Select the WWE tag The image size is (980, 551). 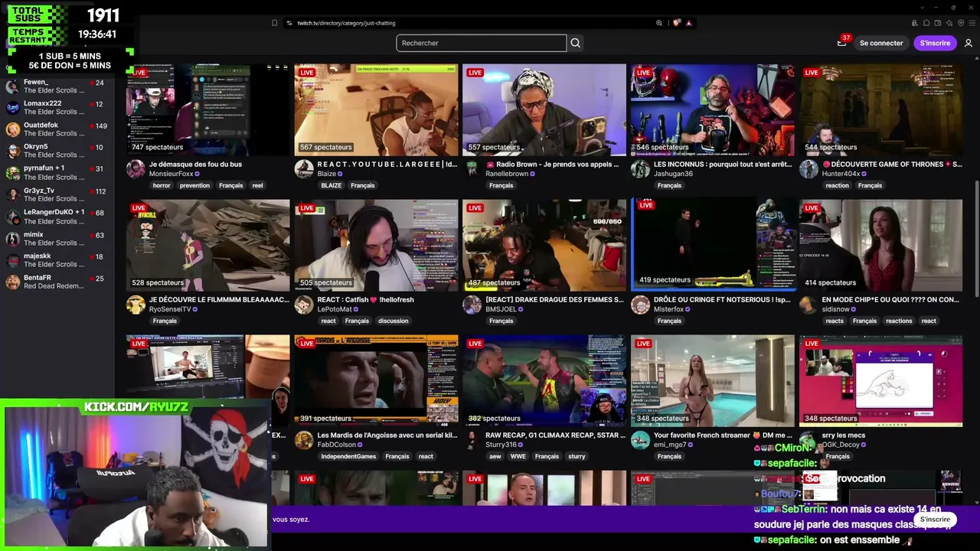[518, 456]
